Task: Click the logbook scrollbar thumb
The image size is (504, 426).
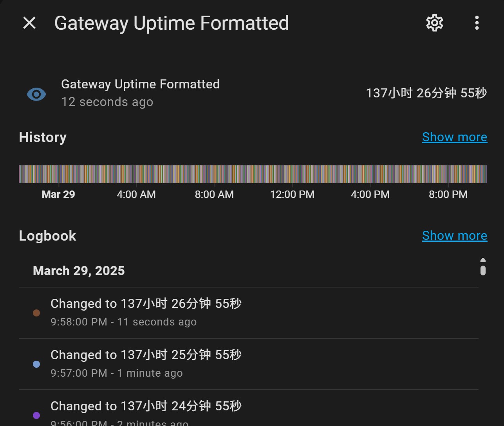Action: (483, 270)
